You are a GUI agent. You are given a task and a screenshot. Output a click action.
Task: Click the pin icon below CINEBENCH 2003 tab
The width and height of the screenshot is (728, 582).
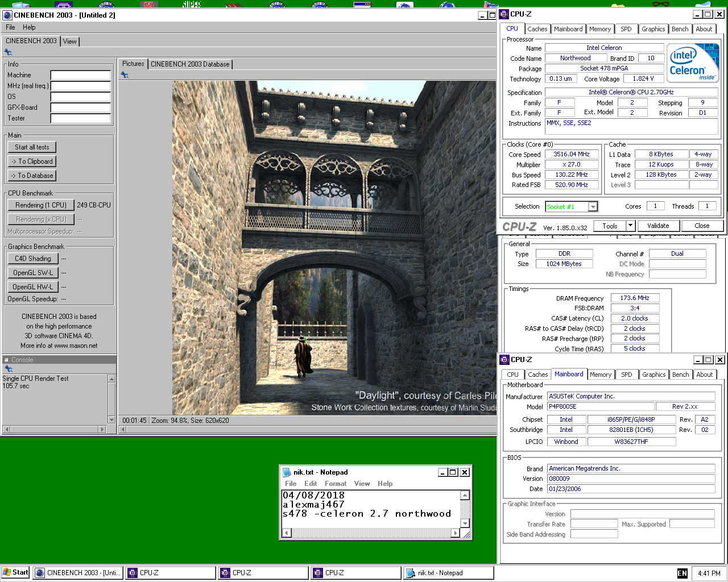pyautogui.click(x=8, y=52)
